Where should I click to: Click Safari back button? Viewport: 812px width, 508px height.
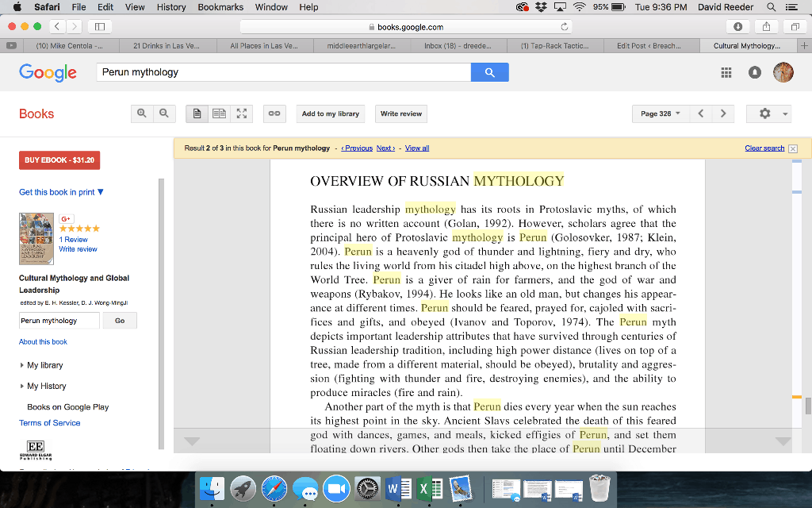(57, 26)
